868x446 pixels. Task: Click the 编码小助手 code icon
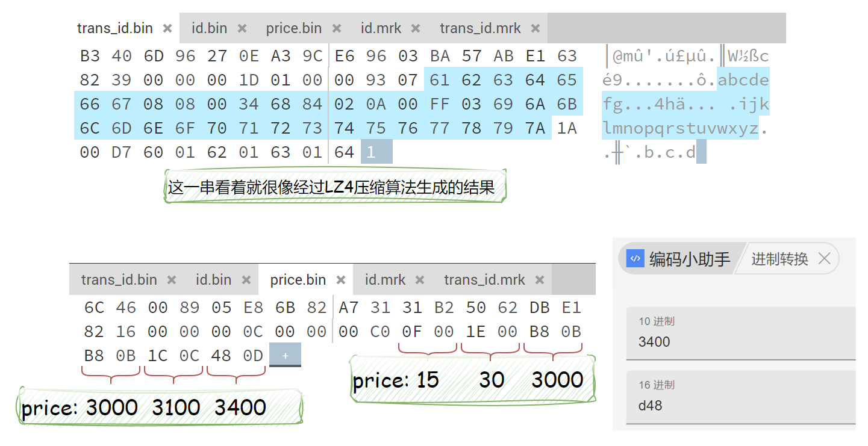[x=635, y=259]
